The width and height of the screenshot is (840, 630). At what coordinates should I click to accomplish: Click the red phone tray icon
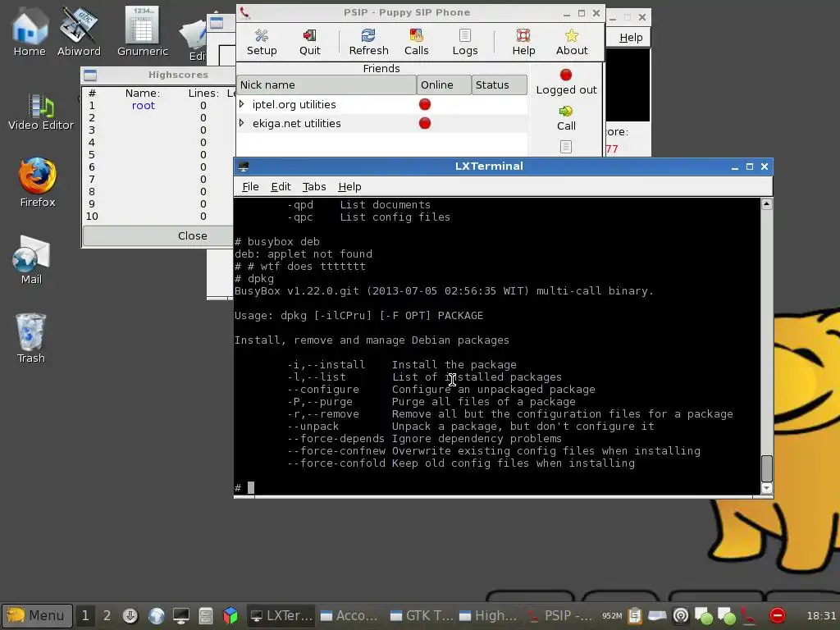(x=748, y=615)
